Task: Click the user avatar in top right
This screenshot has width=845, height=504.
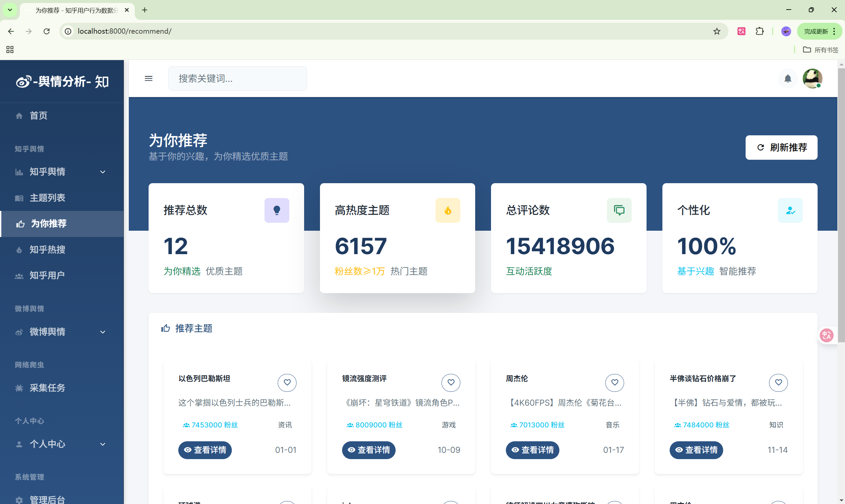Action: [812, 79]
